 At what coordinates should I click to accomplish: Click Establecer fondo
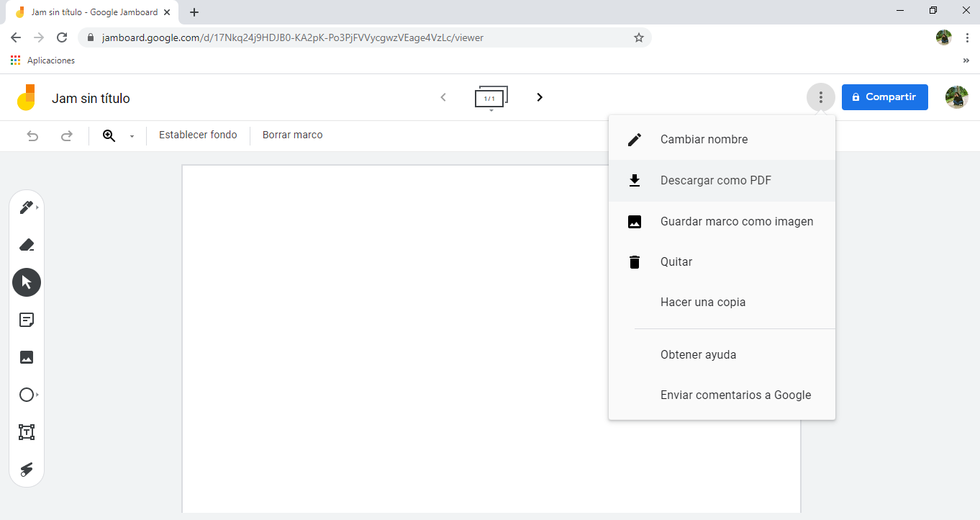tap(198, 135)
